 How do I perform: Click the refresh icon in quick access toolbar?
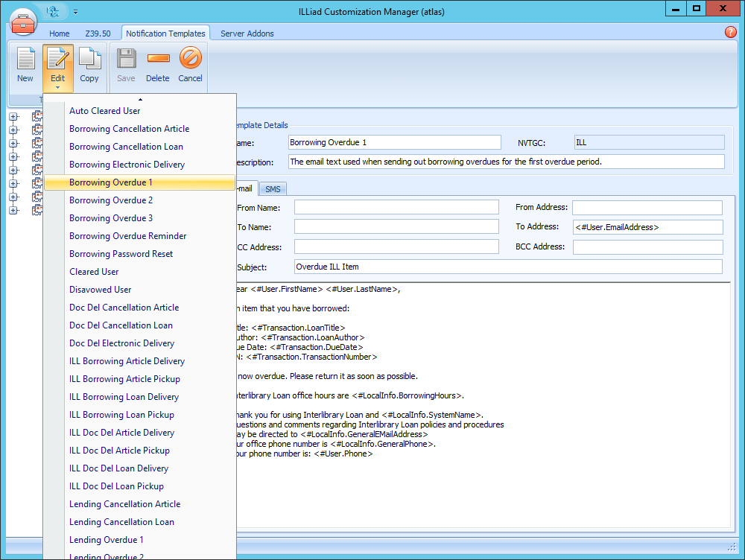coord(52,11)
